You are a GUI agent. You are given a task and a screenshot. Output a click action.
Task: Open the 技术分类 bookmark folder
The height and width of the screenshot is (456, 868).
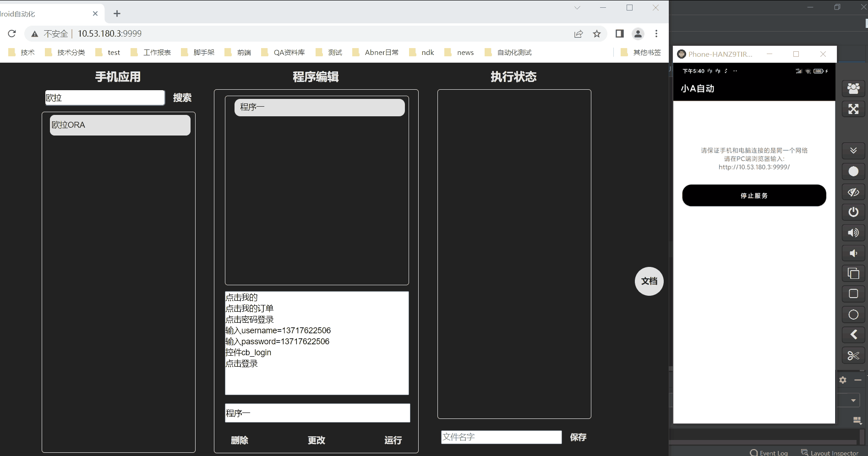click(65, 53)
